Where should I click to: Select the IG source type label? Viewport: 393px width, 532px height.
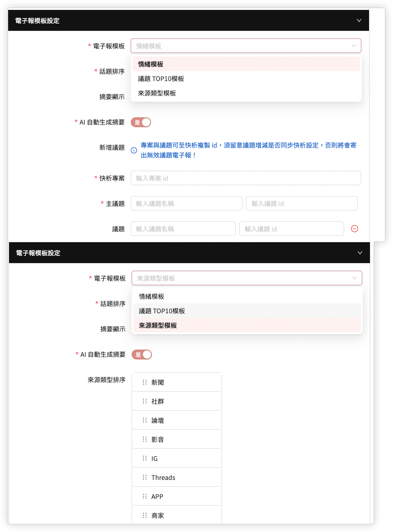pyautogui.click(x=155, y=458)
